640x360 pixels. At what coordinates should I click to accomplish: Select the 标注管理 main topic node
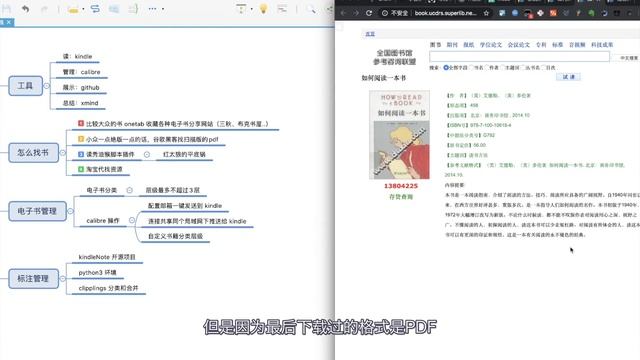pos(33,278)
